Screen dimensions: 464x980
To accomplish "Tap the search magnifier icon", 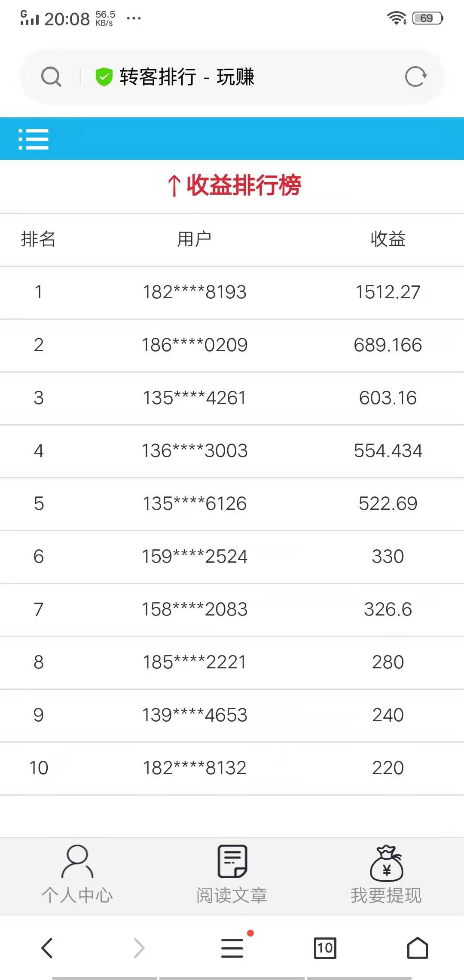I will click(51, 77).
